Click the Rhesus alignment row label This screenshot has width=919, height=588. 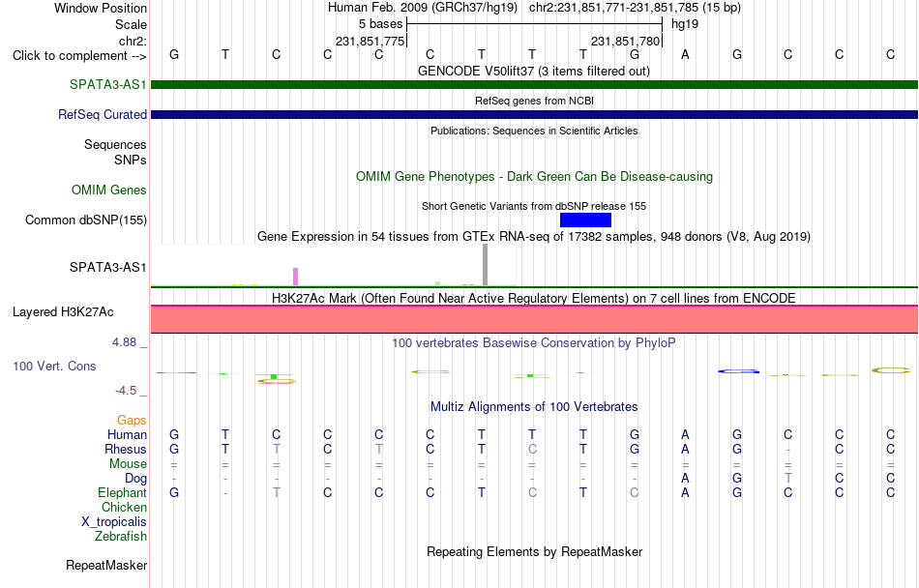click(x=126, y=449)
